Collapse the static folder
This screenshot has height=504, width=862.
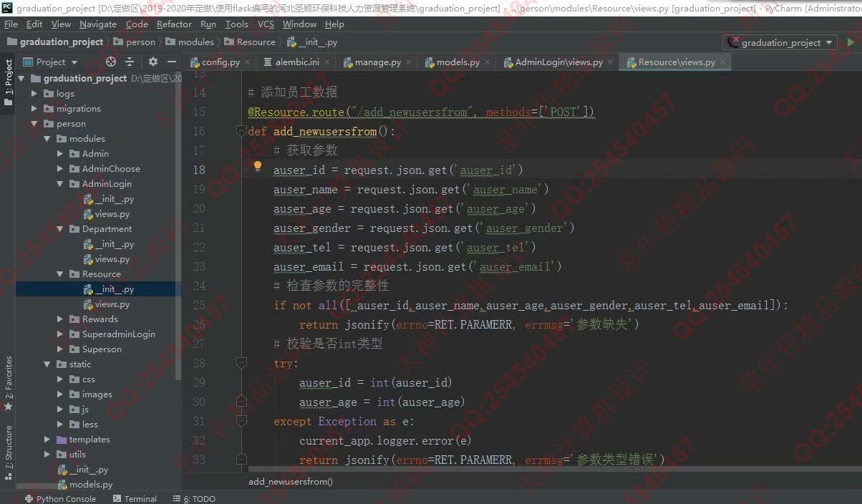(x=47, y=364)
